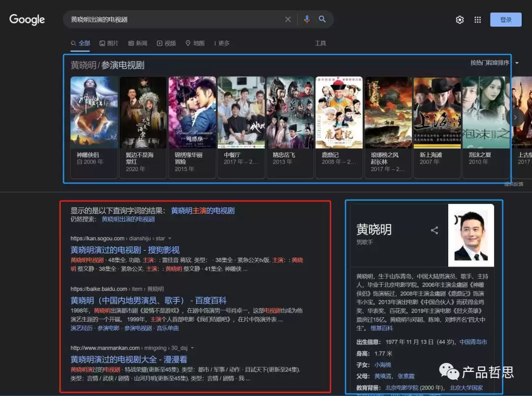Image resolution: width=532 pixels, height=396 pixels.
Task: Switch to the 图片 tab
Action: point(109,43)
